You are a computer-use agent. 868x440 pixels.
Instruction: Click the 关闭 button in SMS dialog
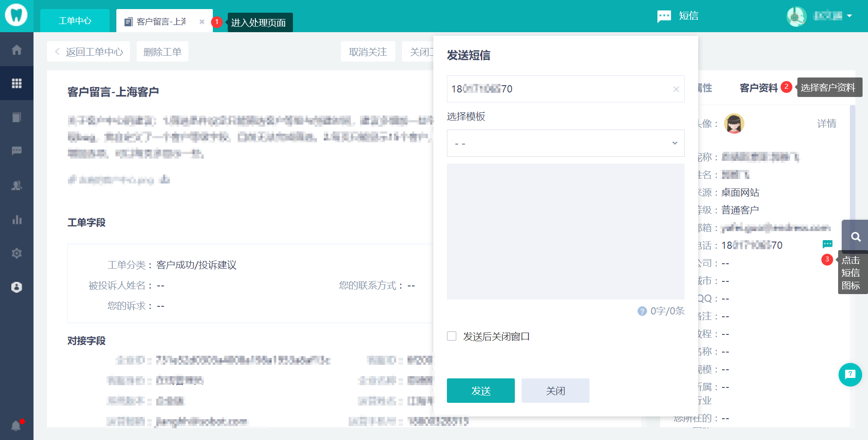pyautogui.click(x=556, y=391)
